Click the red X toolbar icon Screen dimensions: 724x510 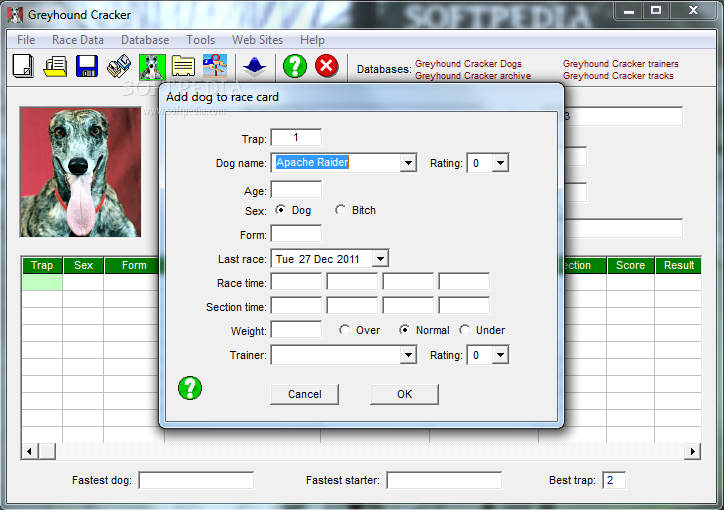pos(326,66)
